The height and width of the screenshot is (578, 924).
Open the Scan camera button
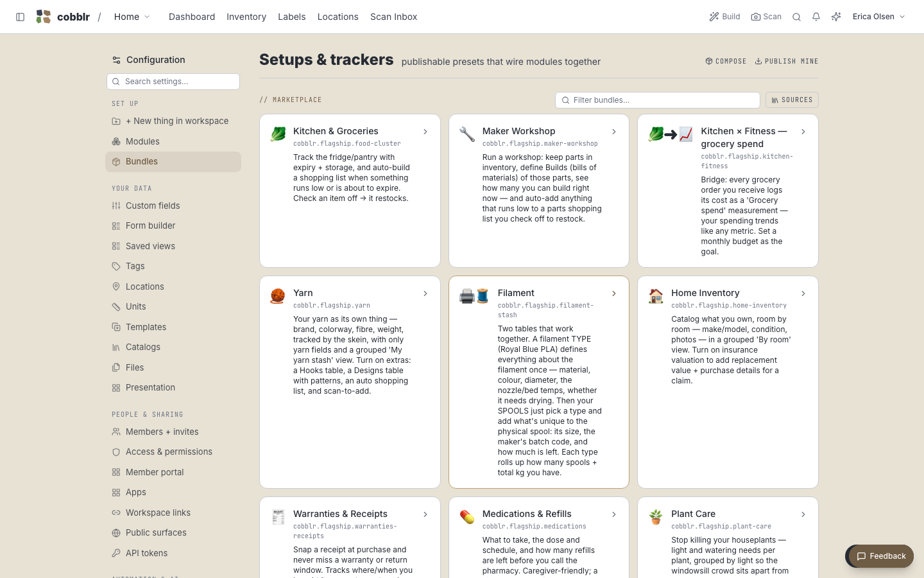pos(766,17)
